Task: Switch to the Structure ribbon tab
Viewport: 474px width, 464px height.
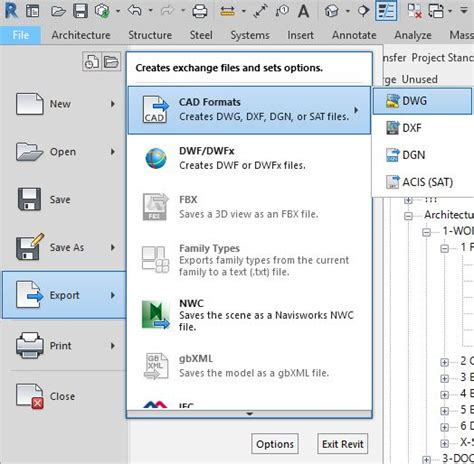Action: pyautogui.click(x=150, y=35)
